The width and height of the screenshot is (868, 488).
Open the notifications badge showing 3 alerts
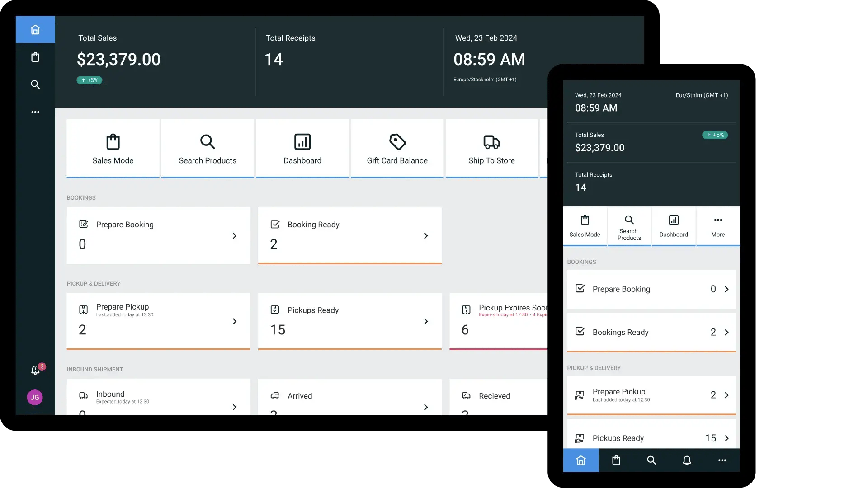click(x=36, y=370)
